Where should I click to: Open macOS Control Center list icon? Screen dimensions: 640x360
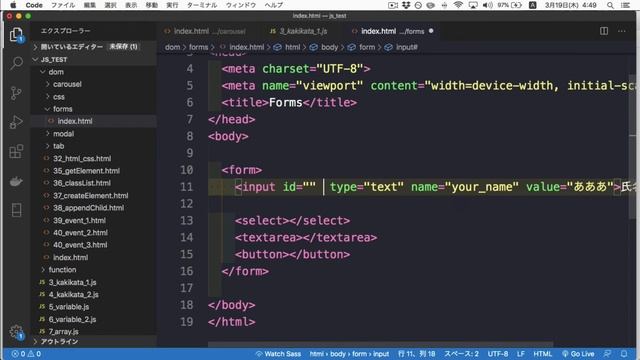tap(625, 5)
